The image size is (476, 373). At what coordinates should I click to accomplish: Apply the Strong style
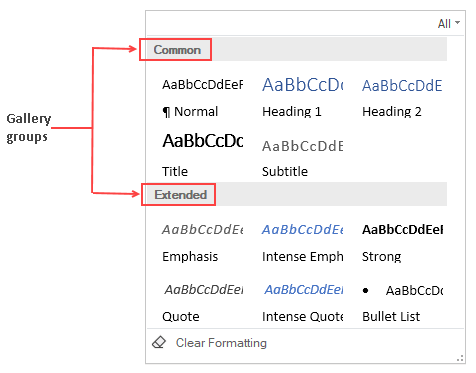[x=403, y=243]
